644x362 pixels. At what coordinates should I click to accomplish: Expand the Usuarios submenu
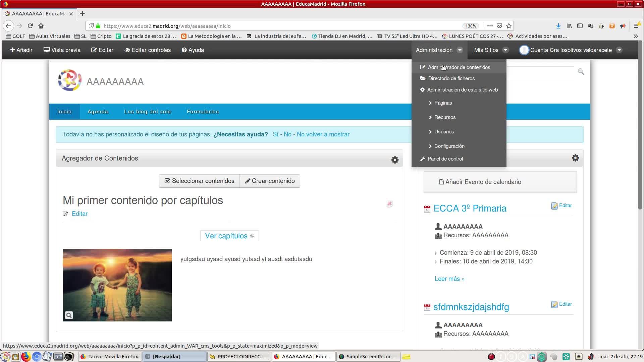tap(444, 132)
